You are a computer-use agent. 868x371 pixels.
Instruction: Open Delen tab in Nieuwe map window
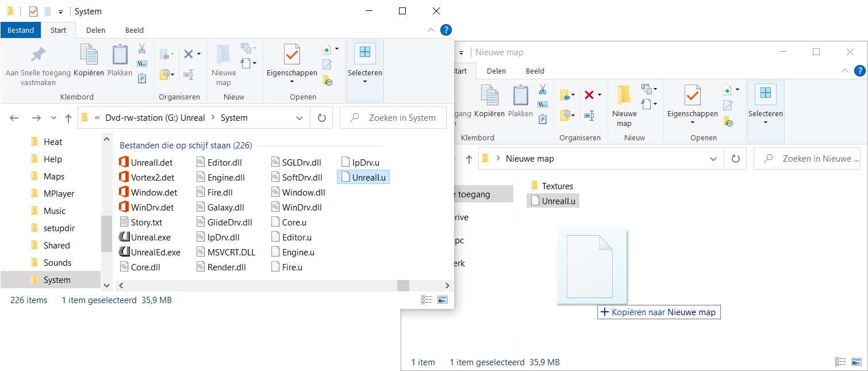click(x=496, y=71)
